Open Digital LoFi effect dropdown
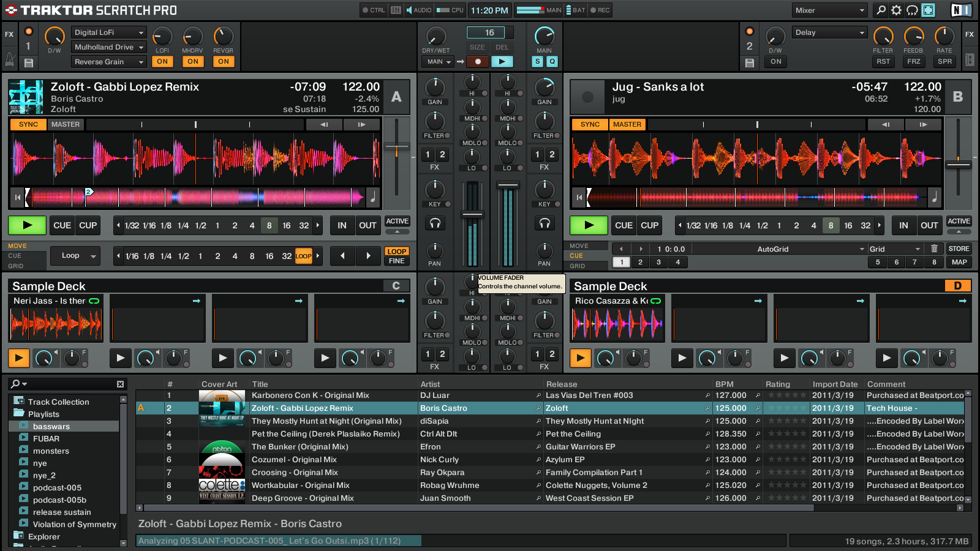 [109, 32]
